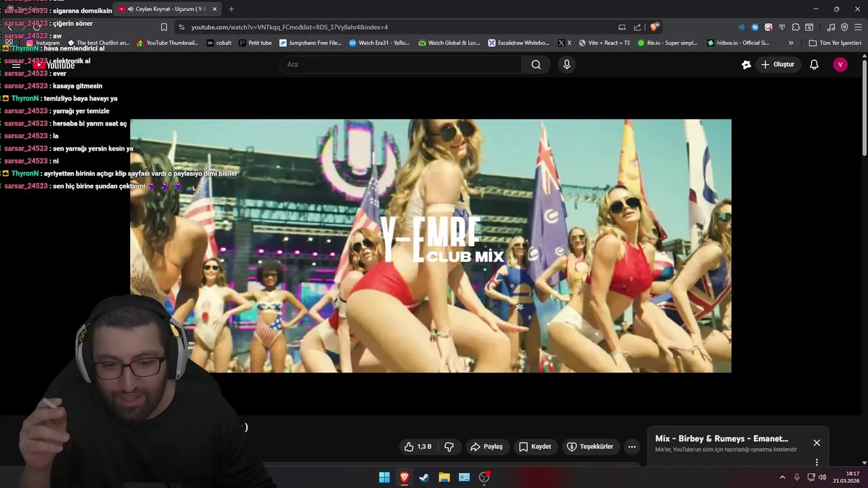This screenshot has width=868, height=488.
Task: Click the YouTube search magnifier button
Action: click(x=536, y=64)
